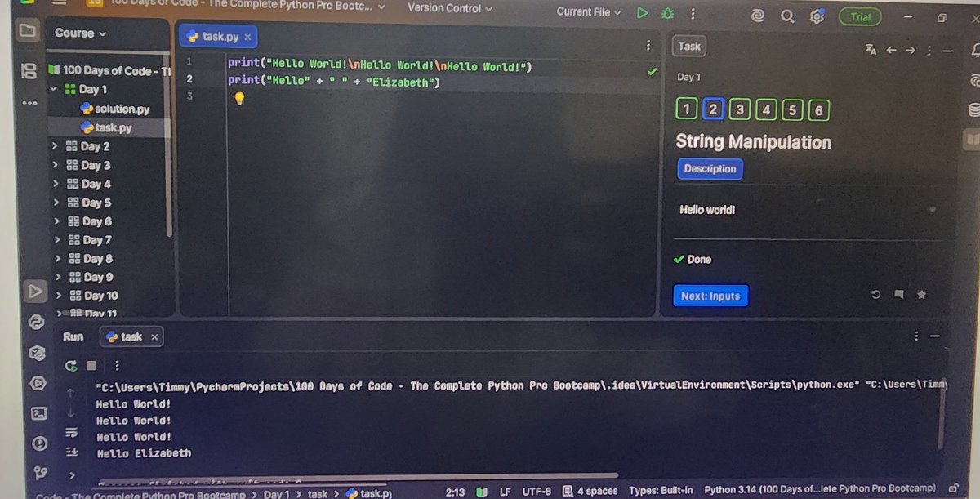
Task: Click the yellow intention bulb in the editor
Action: [239, 98]
